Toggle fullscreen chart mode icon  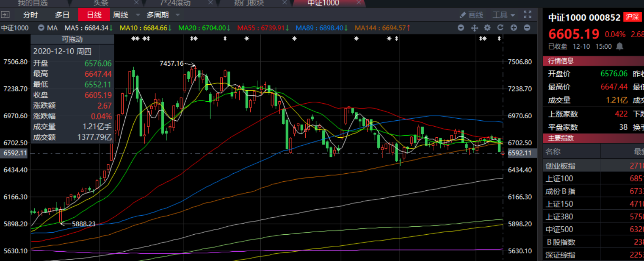pos(527,15)
